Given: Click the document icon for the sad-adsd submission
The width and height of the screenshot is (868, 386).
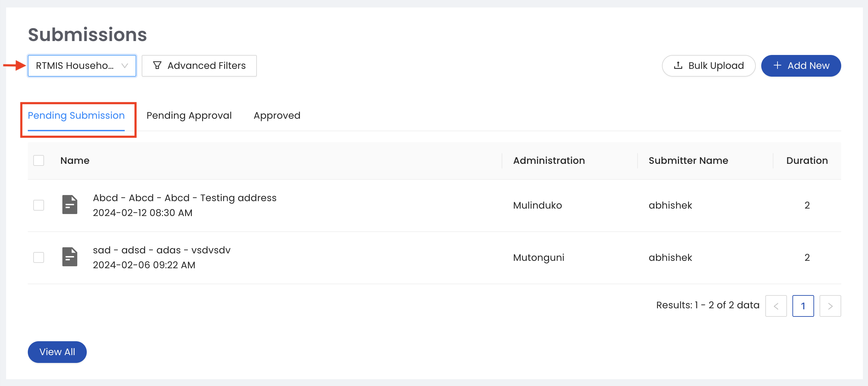Looking at the screenshot, I should pyautogui.click(x=69, y=257).
